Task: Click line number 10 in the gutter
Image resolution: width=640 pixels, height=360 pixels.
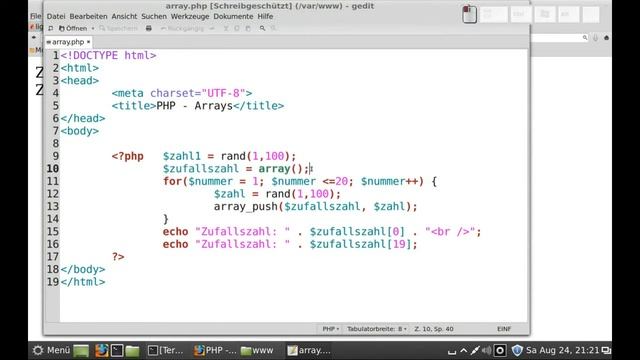Action: (x=53, y=169)
